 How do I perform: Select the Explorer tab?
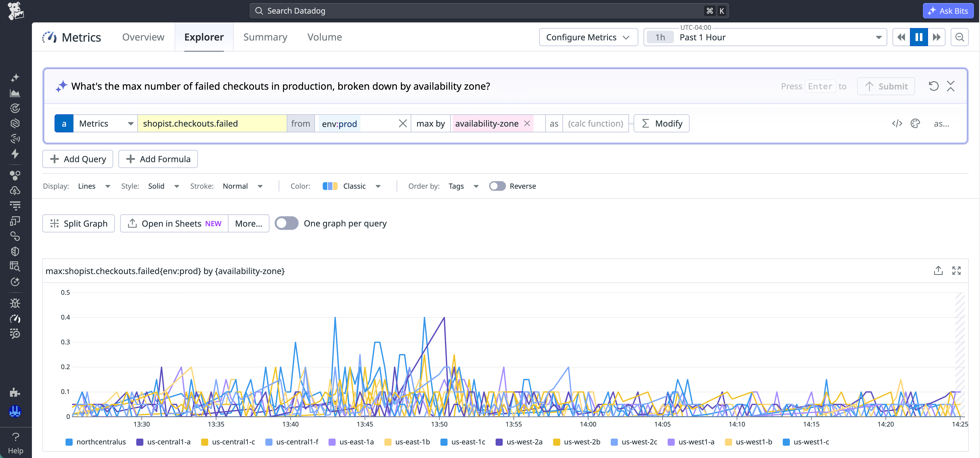[204, 37]
